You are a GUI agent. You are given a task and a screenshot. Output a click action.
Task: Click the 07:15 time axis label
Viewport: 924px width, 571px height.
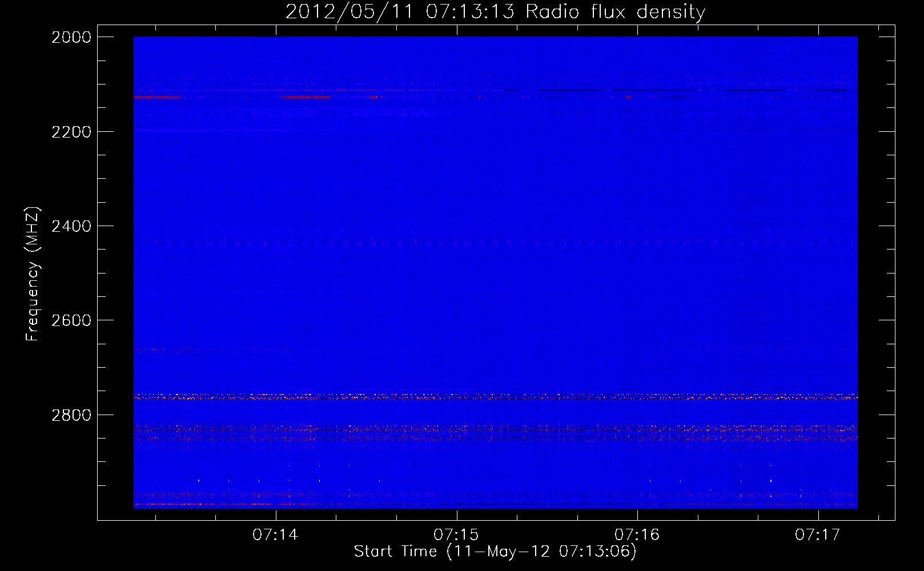coord(456,534)
